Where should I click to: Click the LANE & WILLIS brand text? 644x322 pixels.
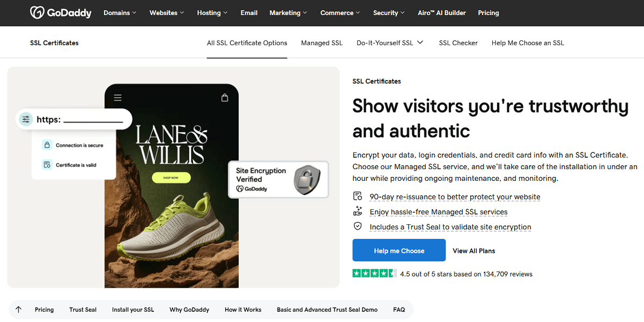point(171,144)
